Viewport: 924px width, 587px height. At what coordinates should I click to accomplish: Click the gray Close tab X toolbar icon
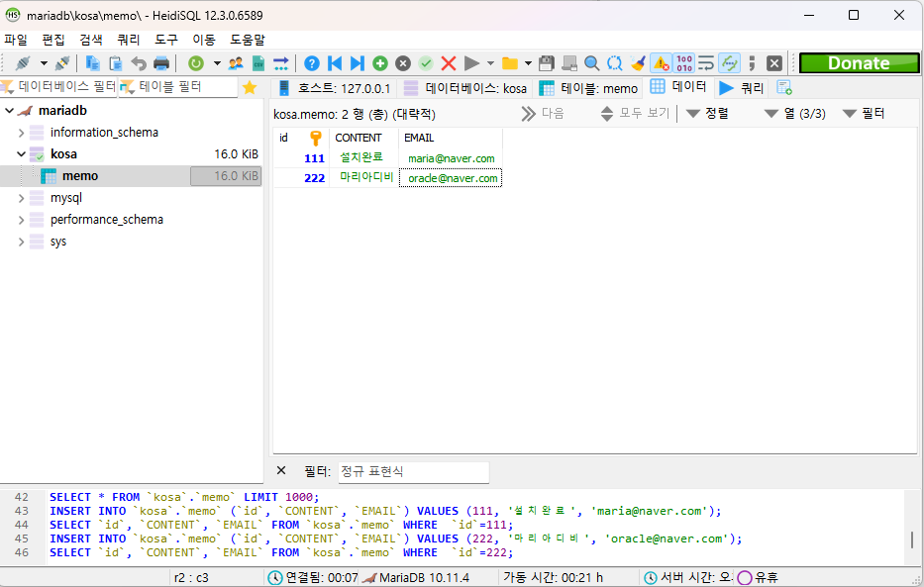tap(774, 63)
